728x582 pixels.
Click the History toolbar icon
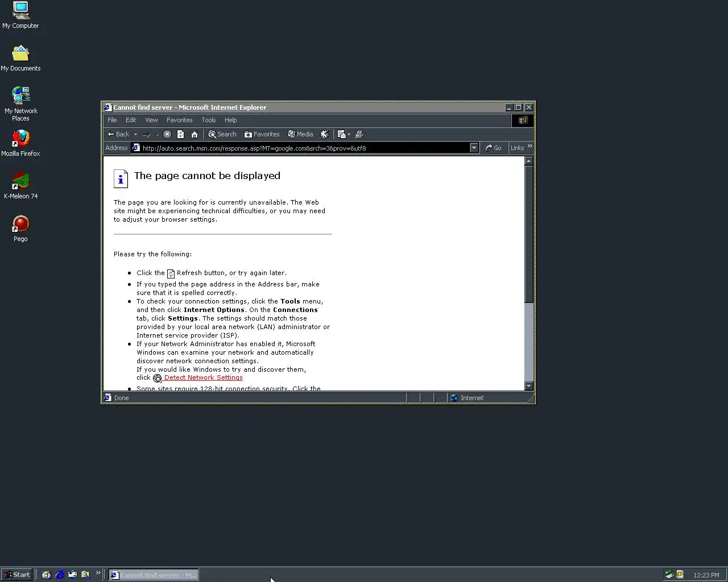tap(325, 134)
